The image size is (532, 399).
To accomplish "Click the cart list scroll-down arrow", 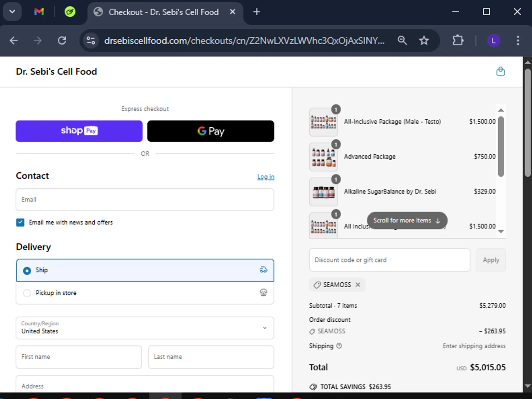I will click(x=501, y=232).
